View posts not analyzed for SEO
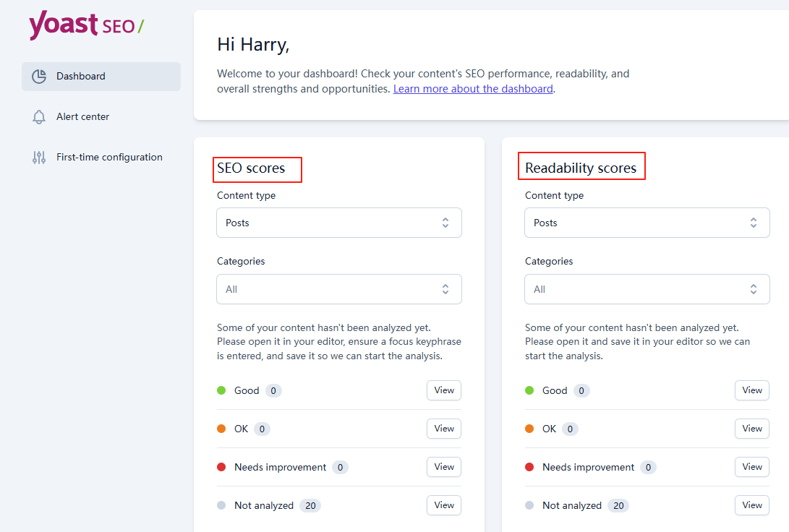This screenshot has height=532, width=789. (x=443, y=505)
